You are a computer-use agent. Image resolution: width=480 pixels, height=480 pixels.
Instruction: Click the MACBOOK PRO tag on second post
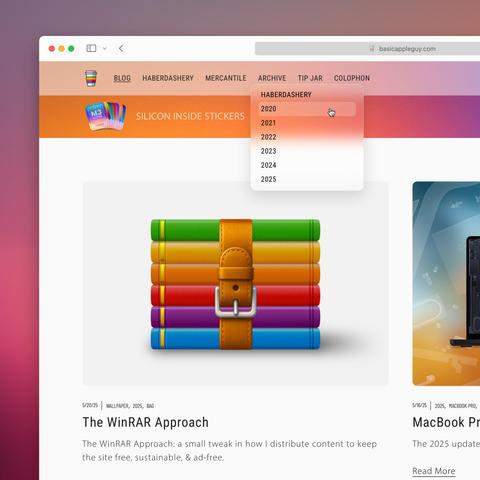click(x=463, y=406)
